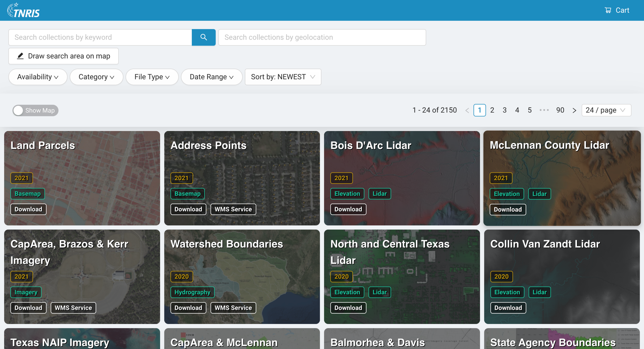Viewport: 644px width, 349px height.
Task: Click Download button on Land Parcels
Action: tap(28, 209)
